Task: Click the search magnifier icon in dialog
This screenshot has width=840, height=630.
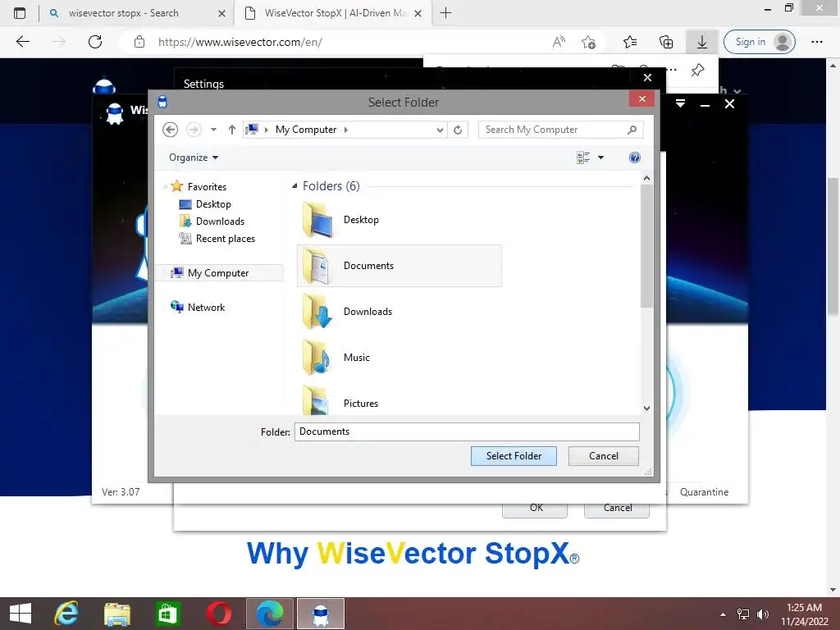Action: 632,130
